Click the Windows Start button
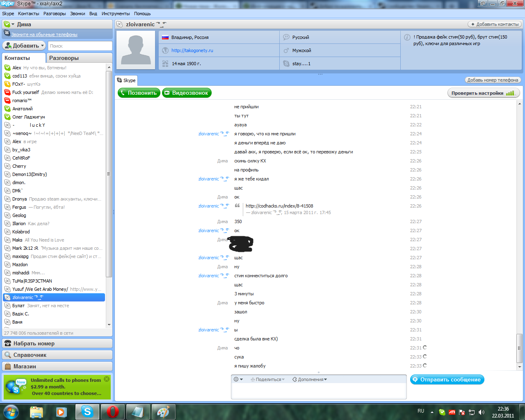Viewport: 525px width, 420px height. [11, 412]
